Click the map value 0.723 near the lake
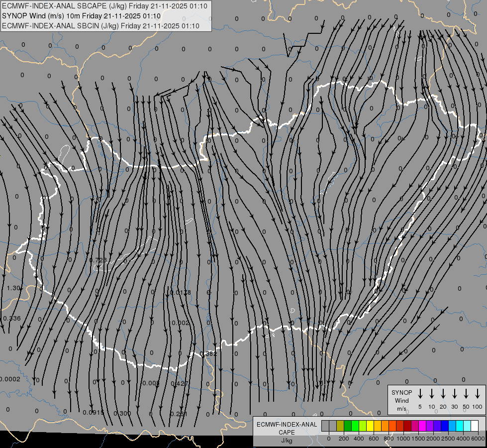 pyautogui.click(x=98, y=260)
